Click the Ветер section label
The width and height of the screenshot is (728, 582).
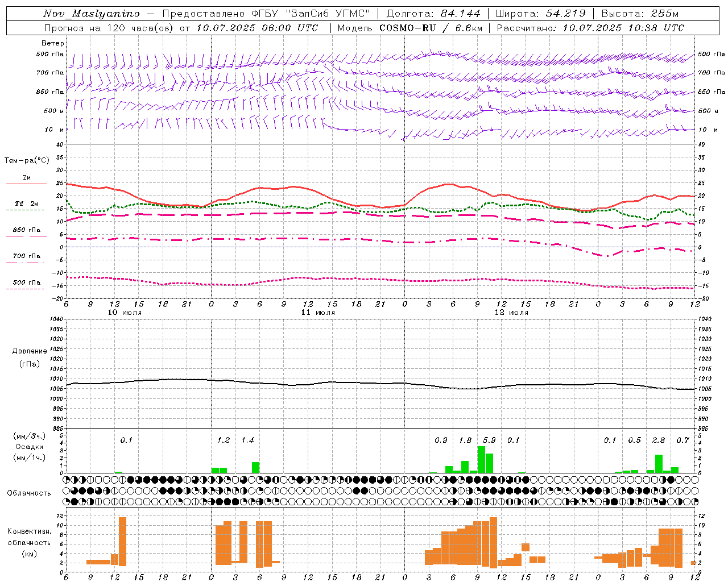(53, 43)
